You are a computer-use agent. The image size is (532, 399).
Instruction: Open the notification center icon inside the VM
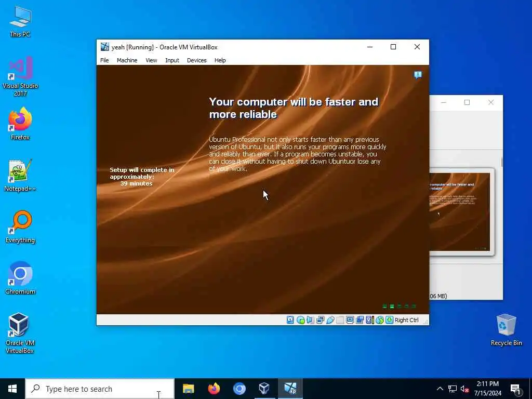[x=418, y=75]
